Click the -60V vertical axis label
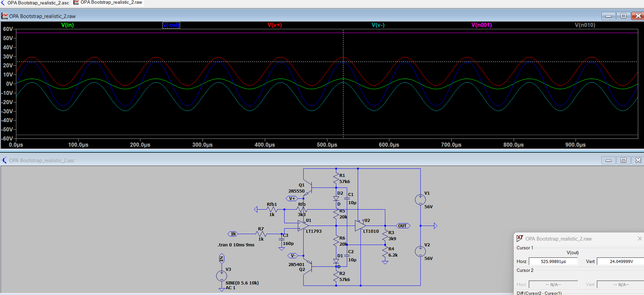 click(x=7, y=138)
